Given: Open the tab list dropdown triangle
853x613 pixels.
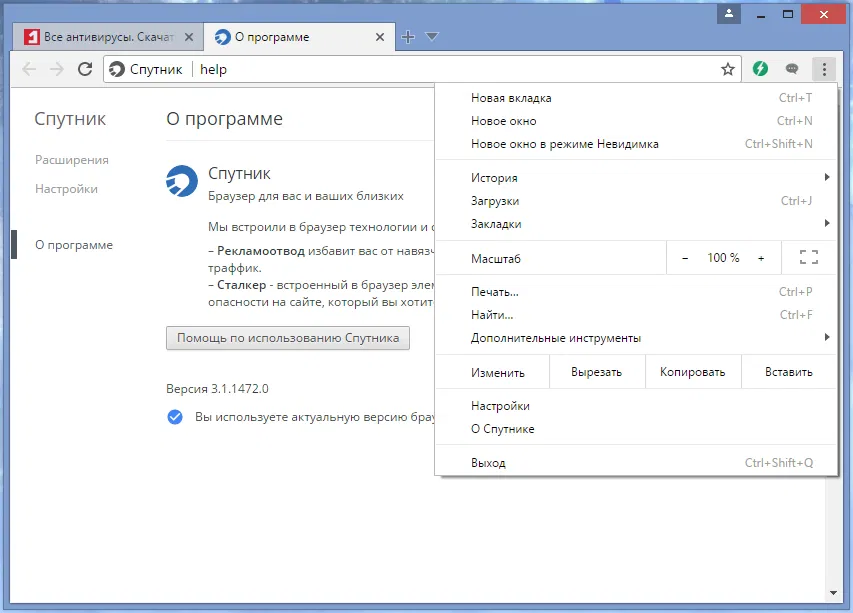Looking at the screenshot, I should pos(431,36).
